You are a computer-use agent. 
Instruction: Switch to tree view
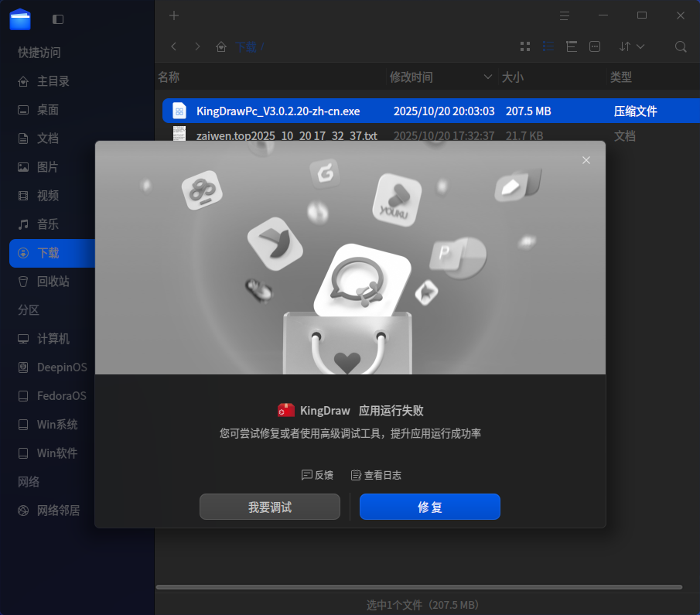click(572, 46)
